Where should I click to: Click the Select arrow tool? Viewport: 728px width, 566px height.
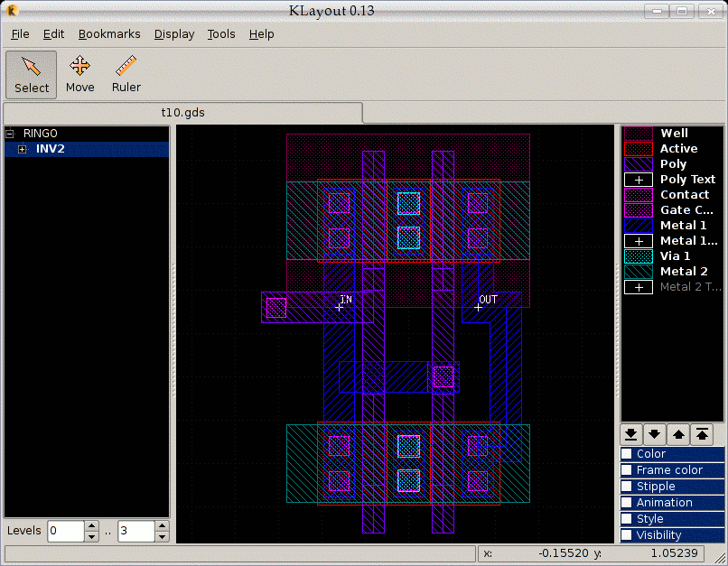tap(32, 74)
